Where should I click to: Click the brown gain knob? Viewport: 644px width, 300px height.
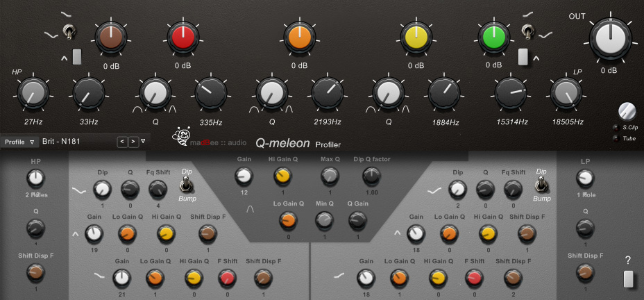(111, 37)
